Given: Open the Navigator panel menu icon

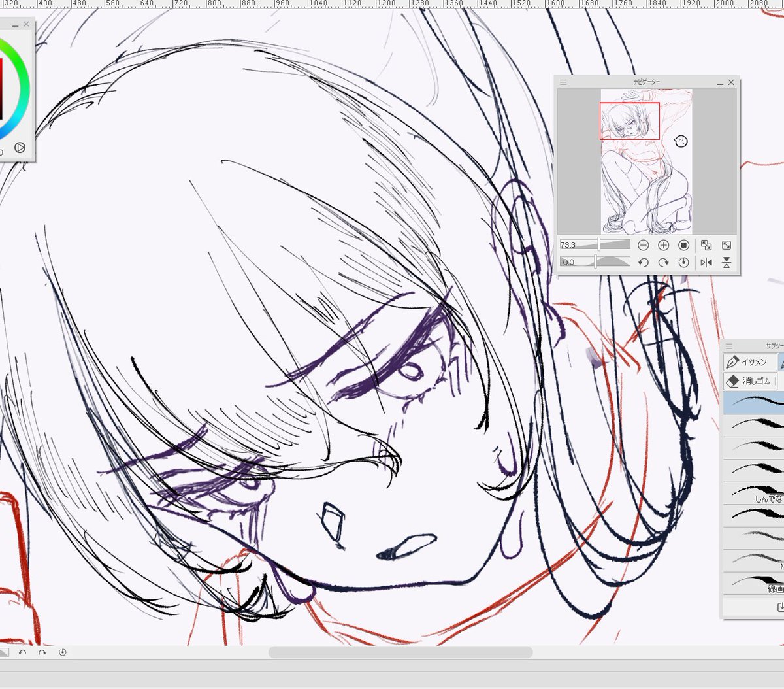Looking at the screenshot, I should (x=563, y=82).
